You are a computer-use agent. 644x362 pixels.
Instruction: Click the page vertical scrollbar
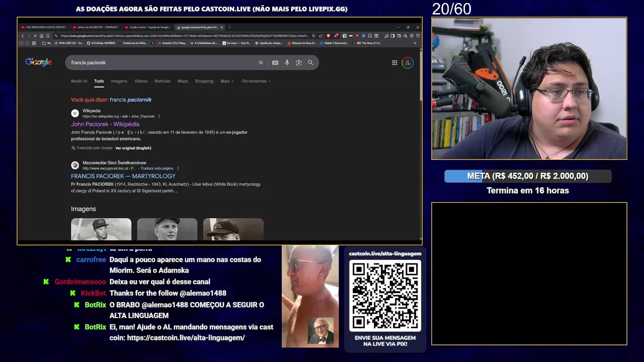pyautogui.click(x=421, y=75)
